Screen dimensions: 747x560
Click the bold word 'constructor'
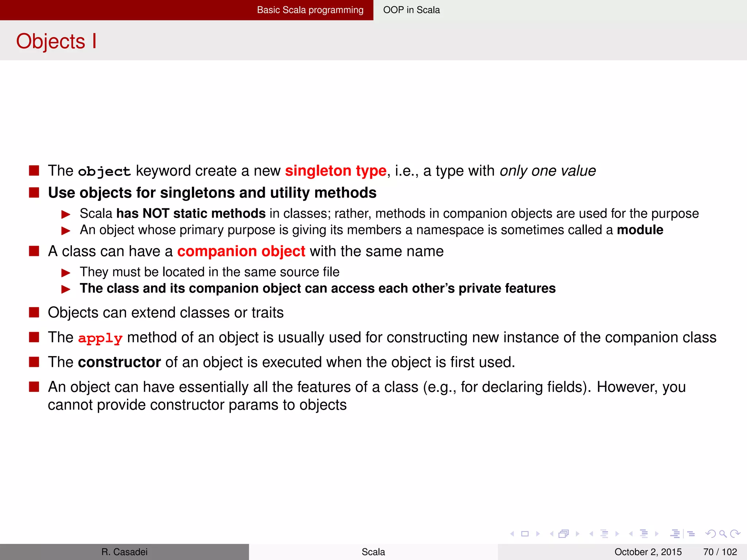coord(119,362)
